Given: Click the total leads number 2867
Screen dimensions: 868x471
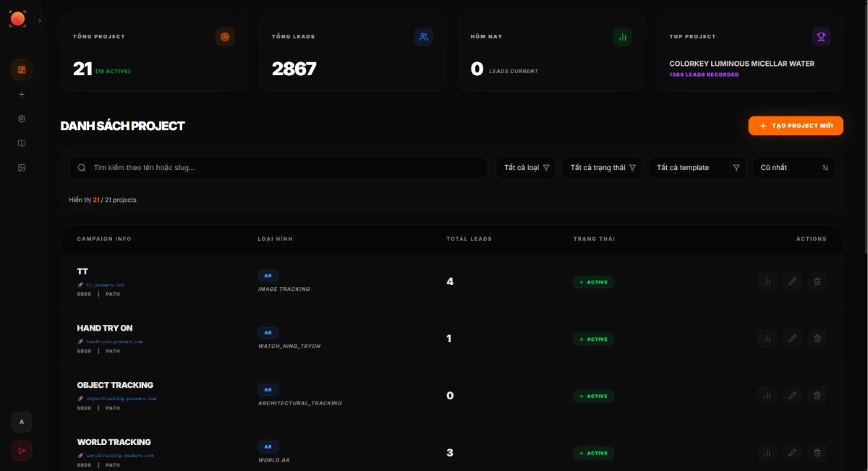Looking at the screenshot, I should coord(294,69).
